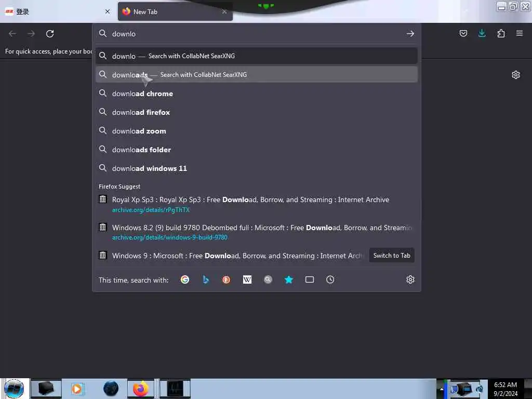
Task: Click the taskbar clock showing 6:52 AM
Action: click(x=506, y=389)
